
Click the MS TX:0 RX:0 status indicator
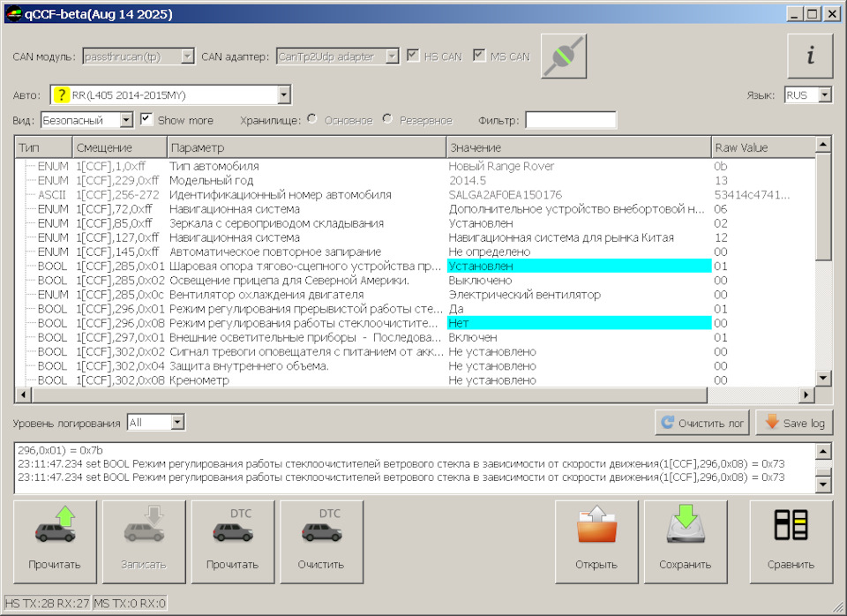pyautogui.click(x=130, y=603)
